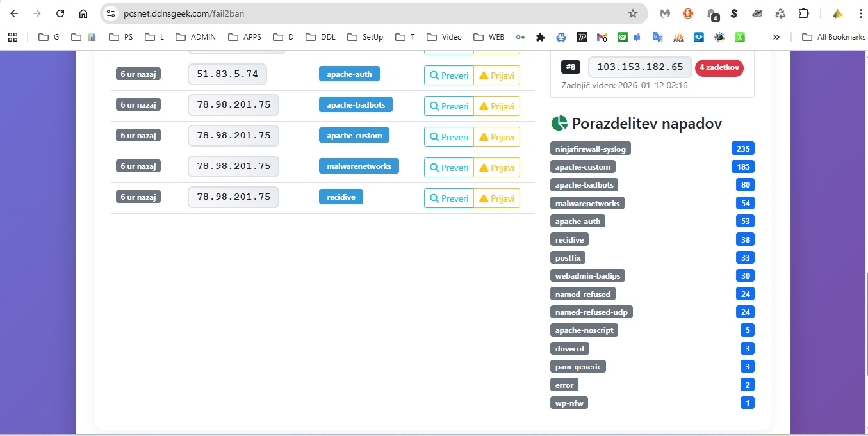
Task: Open Chrome's three-dot menu
Action: point(860,13)
